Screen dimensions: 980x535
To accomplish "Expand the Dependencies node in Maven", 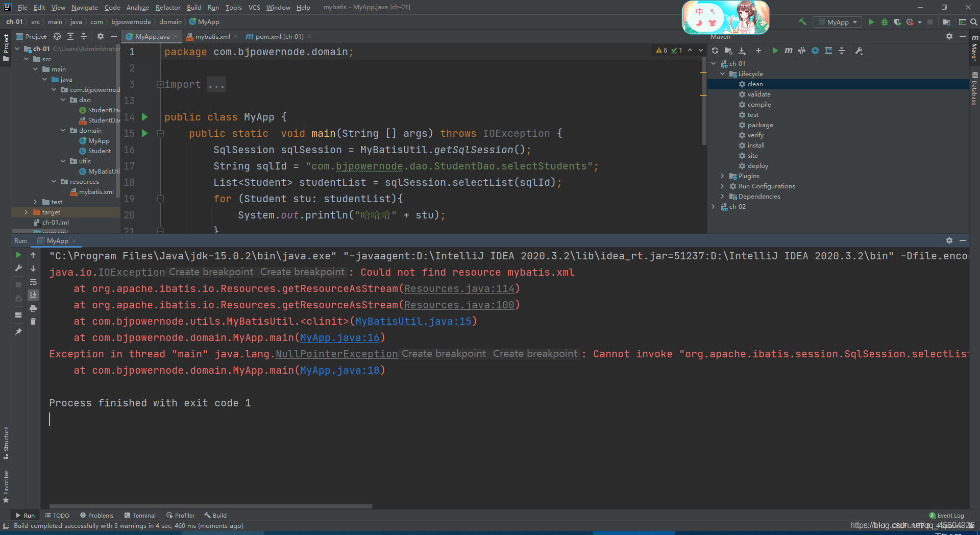I will 723,197.
